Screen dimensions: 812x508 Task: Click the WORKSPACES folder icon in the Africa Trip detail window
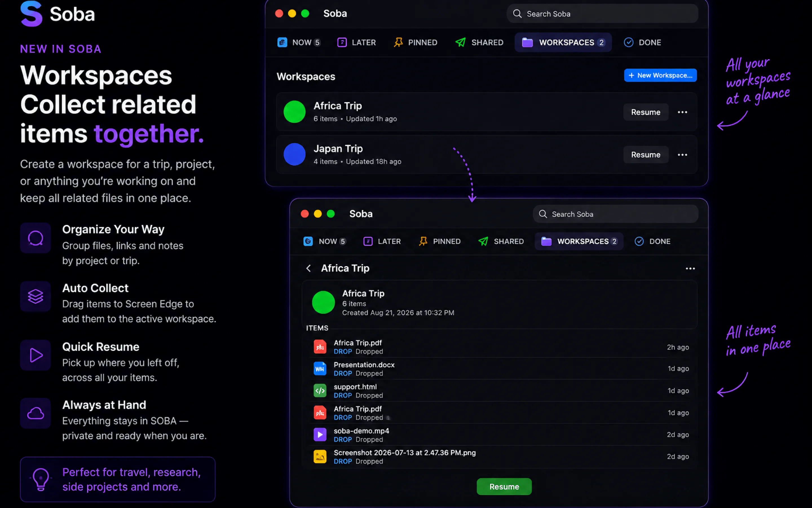click(x=546, y=241)
